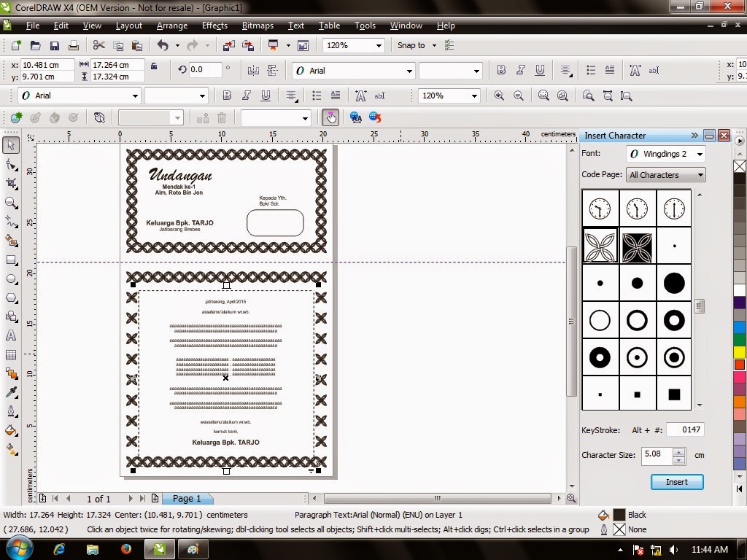
Task: Toggle bullets in the property bar
Action: click(x=591, y=70)
